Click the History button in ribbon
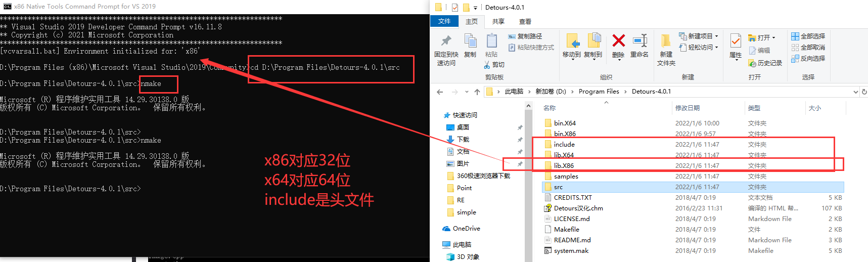The height and width of the screenshot is (262, 868). (x=765, y=63)
